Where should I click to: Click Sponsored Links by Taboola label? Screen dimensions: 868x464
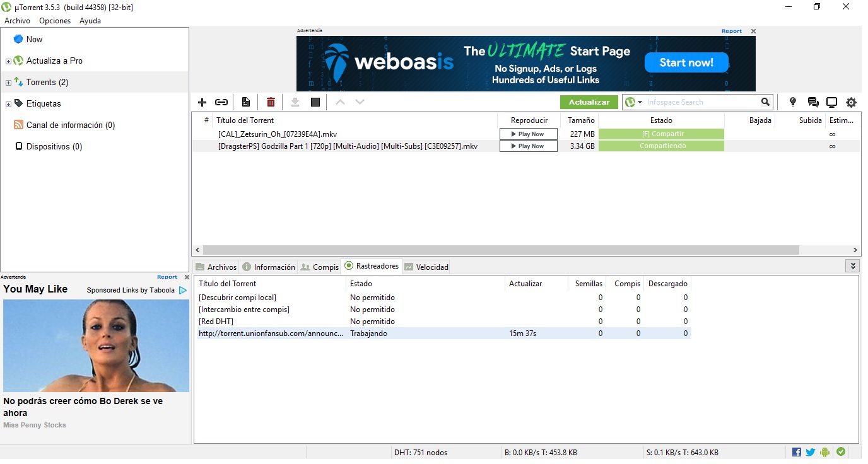coord(131,290)
